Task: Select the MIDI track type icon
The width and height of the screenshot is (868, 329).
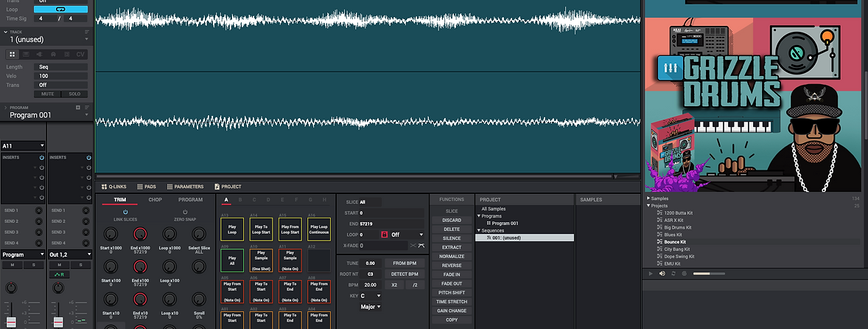Action: point(53,55)
